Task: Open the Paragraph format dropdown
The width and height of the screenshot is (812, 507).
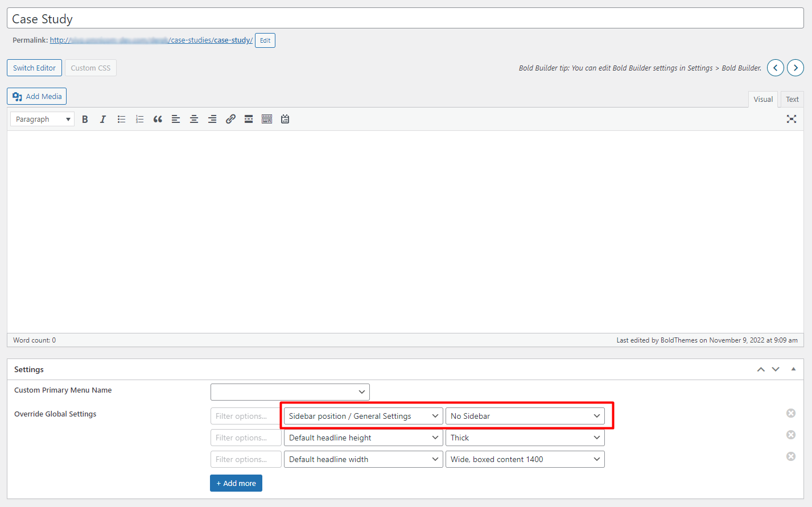Action: [43, 119]
